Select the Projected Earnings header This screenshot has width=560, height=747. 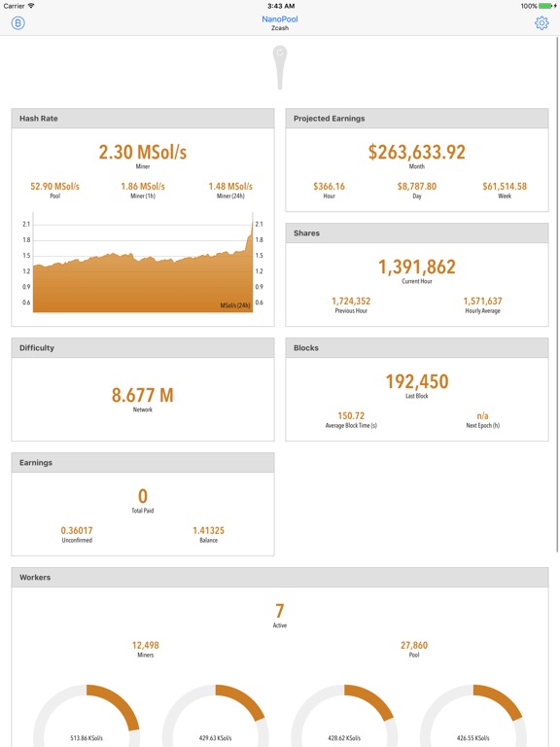pos(417,118)
